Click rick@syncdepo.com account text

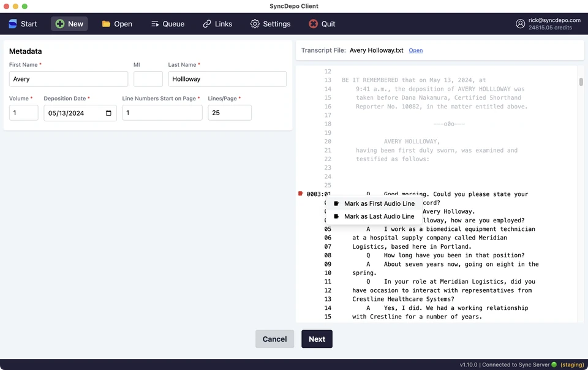pos(554,20)
